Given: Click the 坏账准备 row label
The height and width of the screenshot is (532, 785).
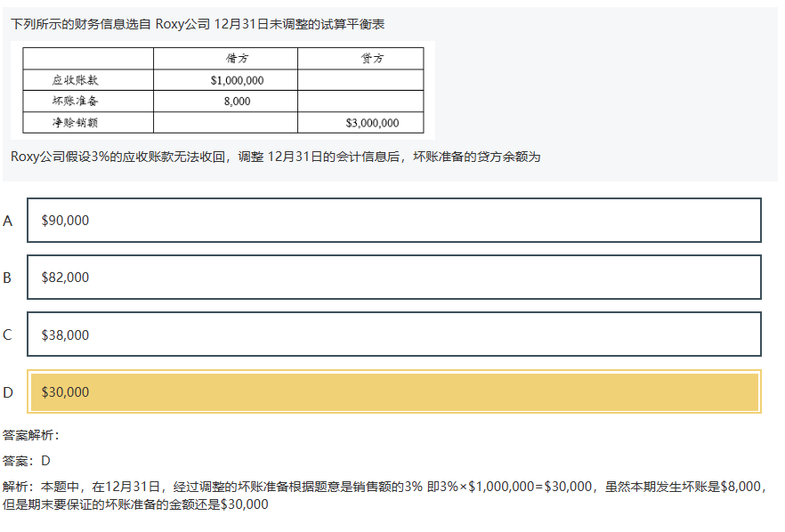Looking at the screenshot, I should pyautogui.click(x=76, y=101).
